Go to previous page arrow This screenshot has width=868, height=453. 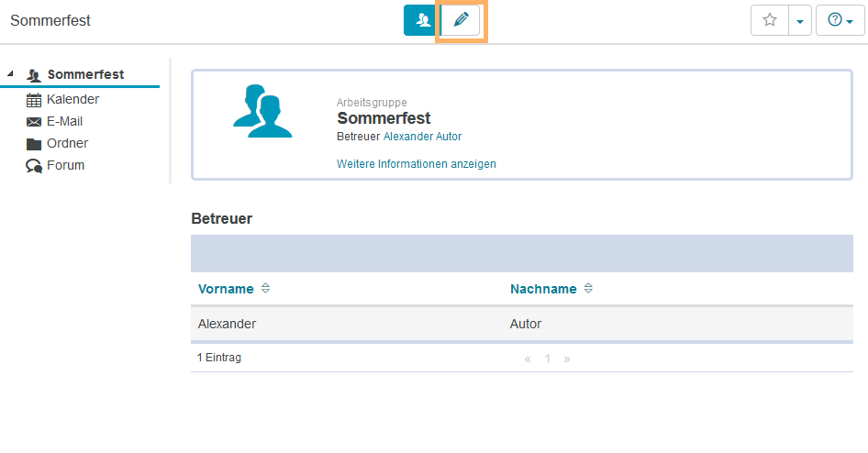pyautogui.click(x=528, y=359)
